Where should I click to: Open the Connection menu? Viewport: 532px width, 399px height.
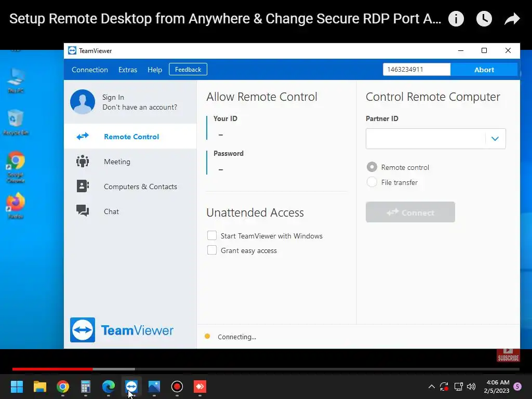(90, 70)
